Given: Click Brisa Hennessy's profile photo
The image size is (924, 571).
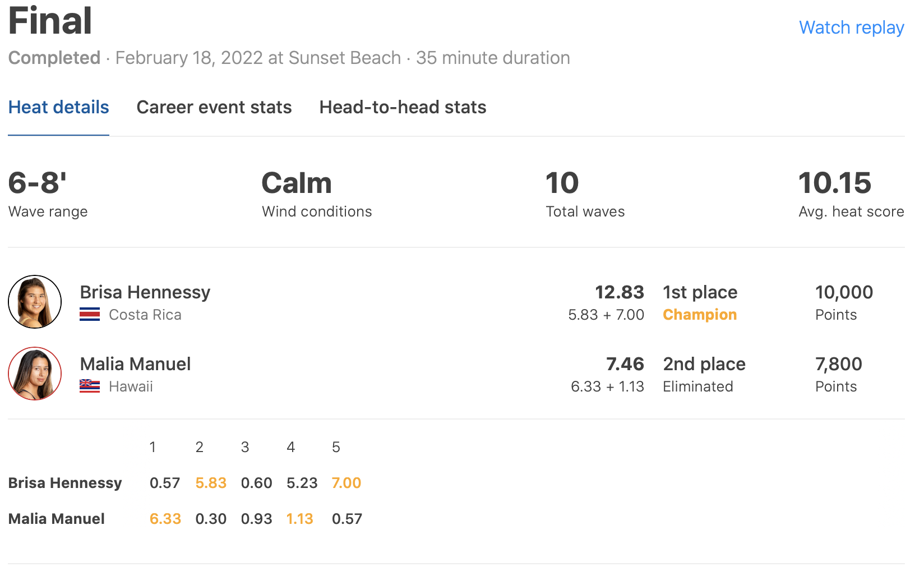Looking at the screenshot, I should tap(35, 302).
